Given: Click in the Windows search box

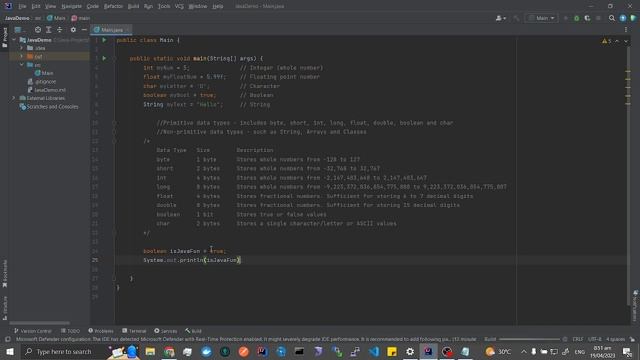Looking at the screenshot, I should click(x=64, y=351).
